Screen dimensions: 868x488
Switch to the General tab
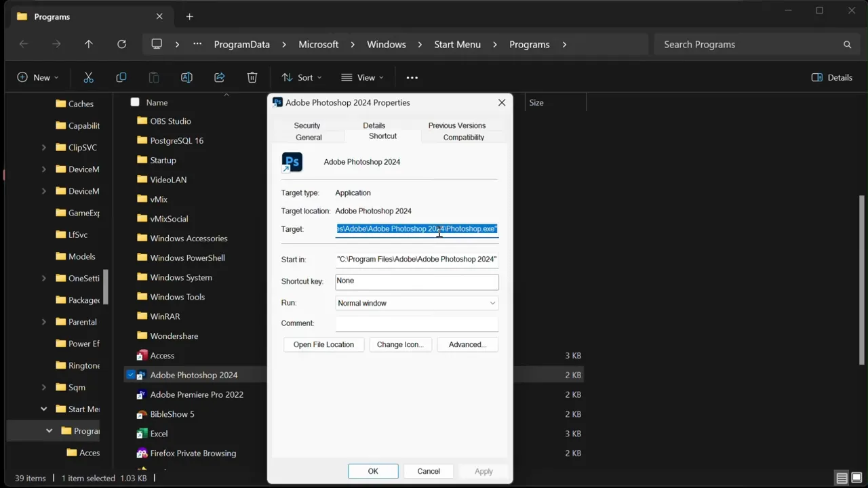point(309,137)
